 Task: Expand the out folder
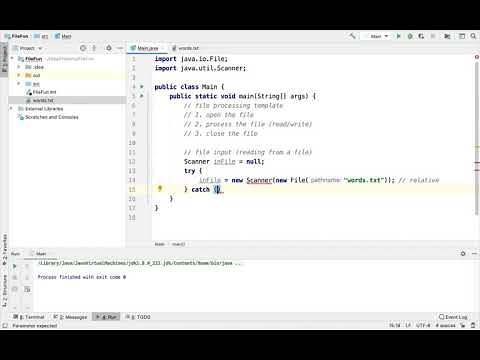pos(19,75)
